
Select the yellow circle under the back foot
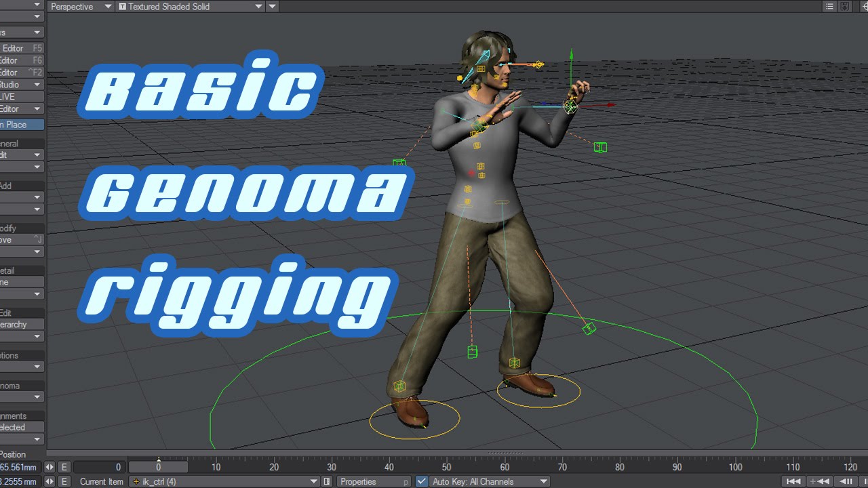click(538, 391)
